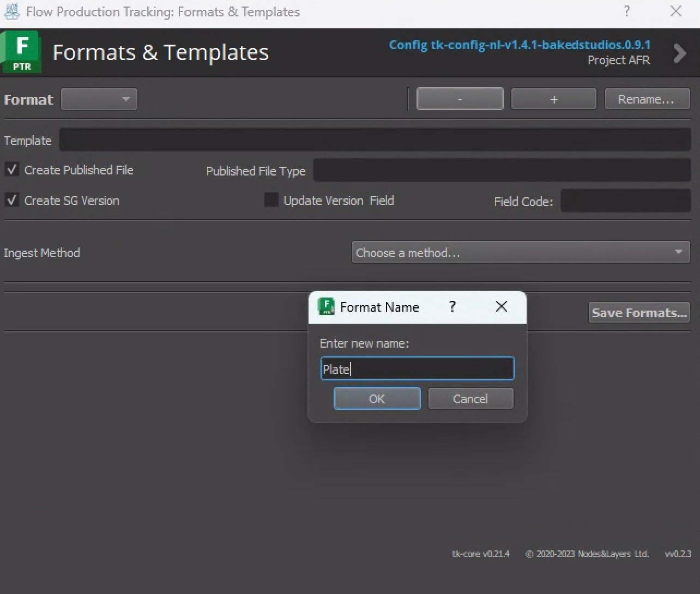Click the dialog's question mark help button
Viewport: 700px width, 594px height.
tap(452, 307)
